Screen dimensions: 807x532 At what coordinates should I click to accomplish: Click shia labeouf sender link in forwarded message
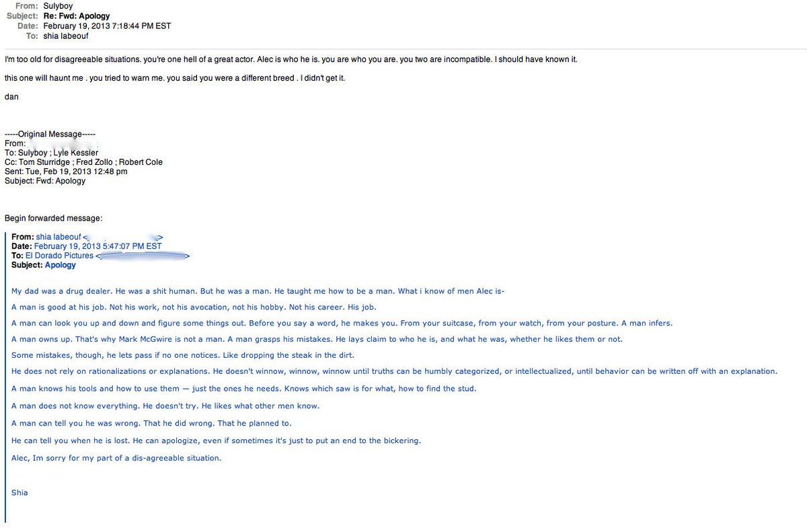[59, 237]
